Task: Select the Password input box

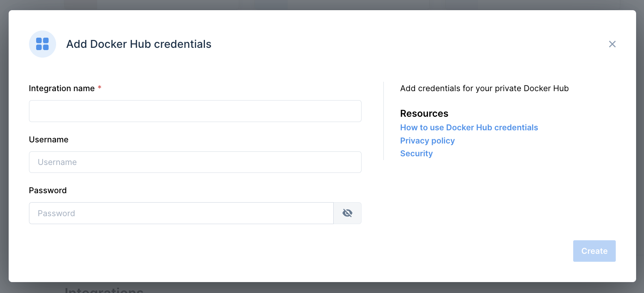Action: pyautogui.click(x=181, y=213)
